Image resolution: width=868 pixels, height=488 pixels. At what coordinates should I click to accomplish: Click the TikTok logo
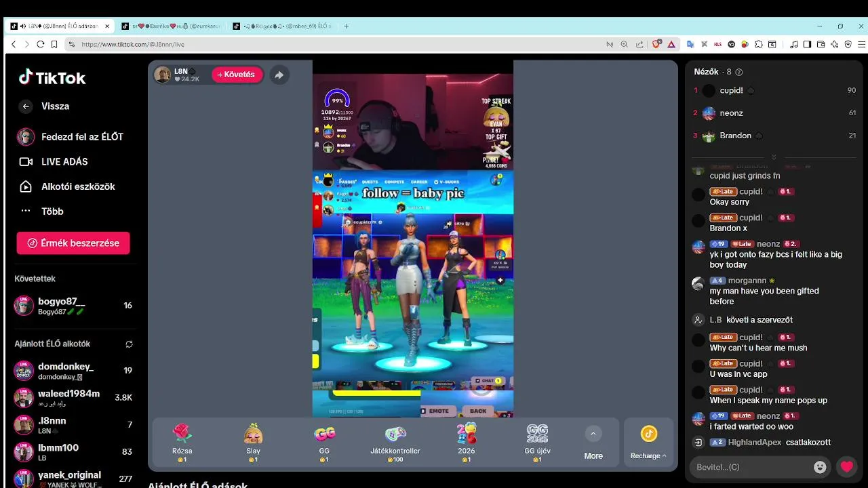tap(52, 77)
